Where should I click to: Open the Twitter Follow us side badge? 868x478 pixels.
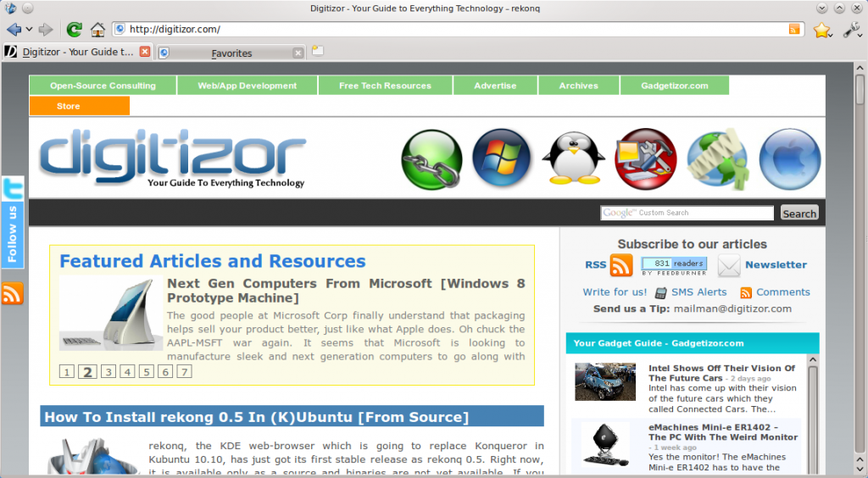tap(13, 222)
